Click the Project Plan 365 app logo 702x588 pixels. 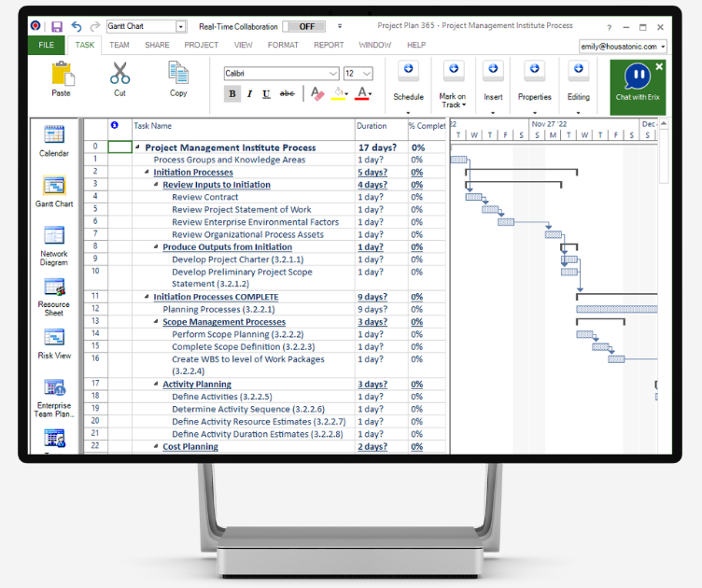[35, 26]
